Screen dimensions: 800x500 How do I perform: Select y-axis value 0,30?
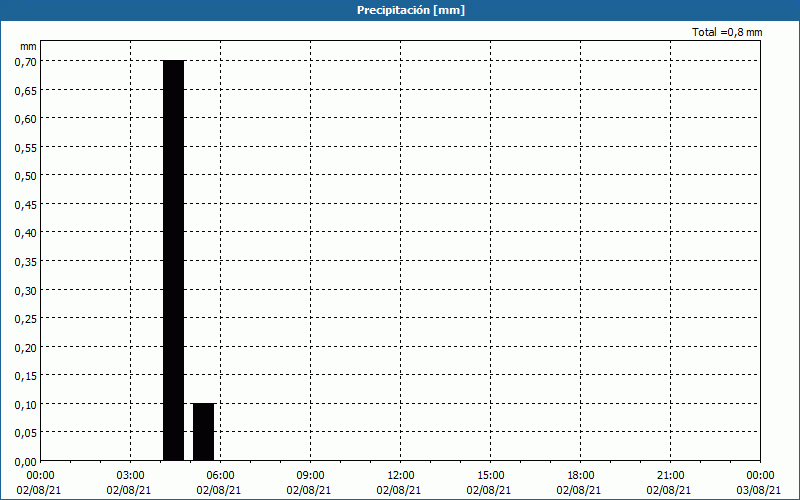coord(26,290)
